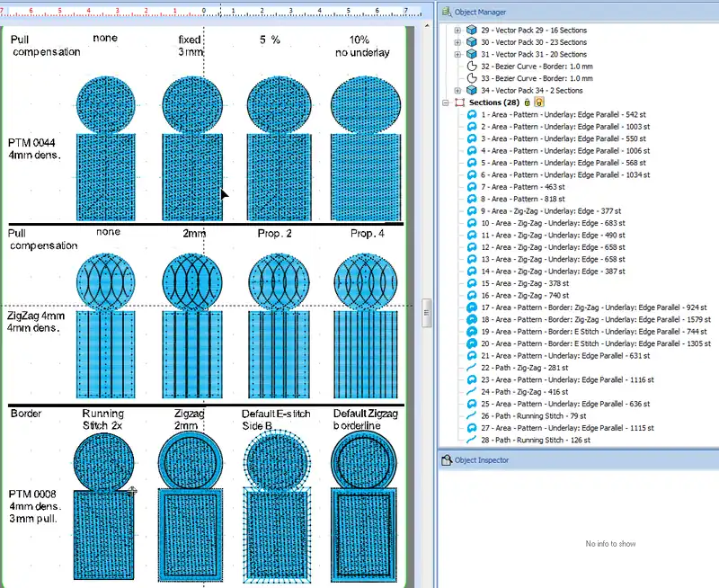Screen dimensions: 719x588
Task: Select the Object Inspector panel header
Action: tap(483, 460)
